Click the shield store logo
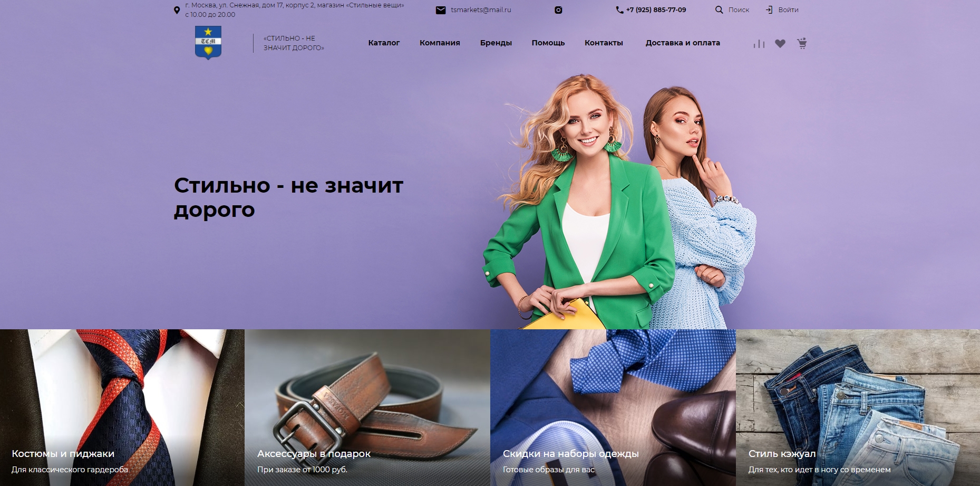The image size is (980, 486). coord(208,43)
